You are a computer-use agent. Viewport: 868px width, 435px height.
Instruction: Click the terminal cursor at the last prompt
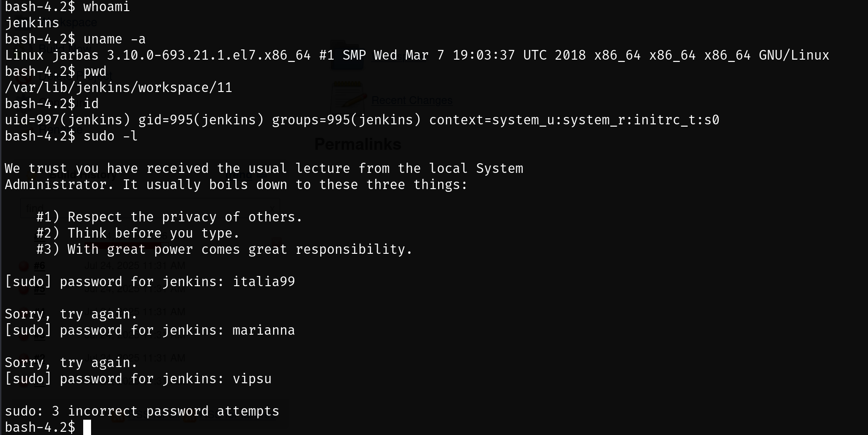87,427
